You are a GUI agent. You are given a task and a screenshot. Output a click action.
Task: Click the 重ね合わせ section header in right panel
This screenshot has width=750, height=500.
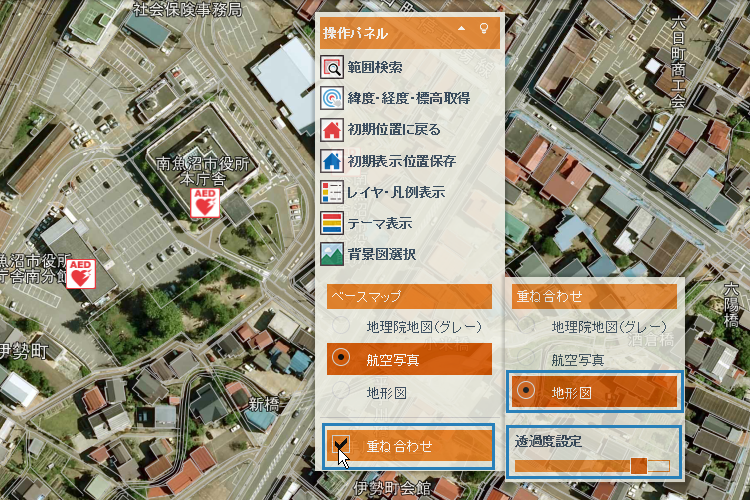[x=594, y=297]
